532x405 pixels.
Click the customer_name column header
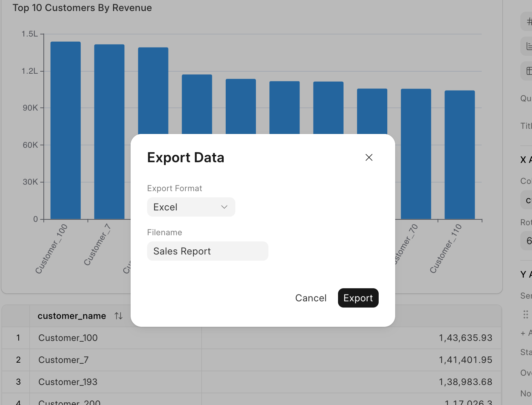(x=72, y=316)
